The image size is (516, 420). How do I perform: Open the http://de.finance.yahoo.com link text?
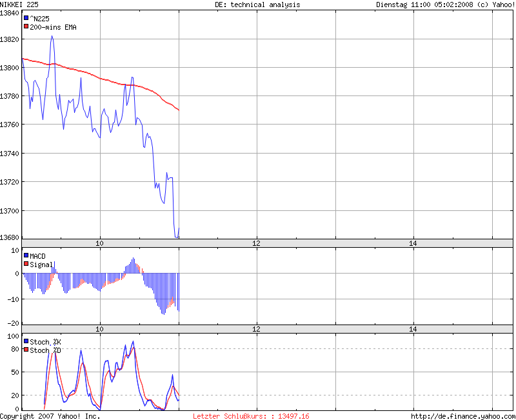[463, 416]
